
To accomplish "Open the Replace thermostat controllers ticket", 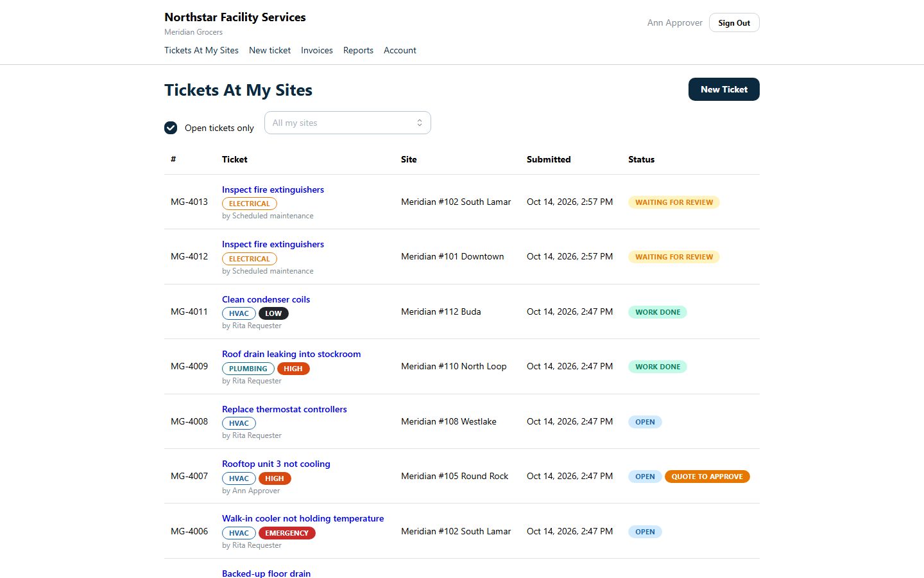I will 284,409.
